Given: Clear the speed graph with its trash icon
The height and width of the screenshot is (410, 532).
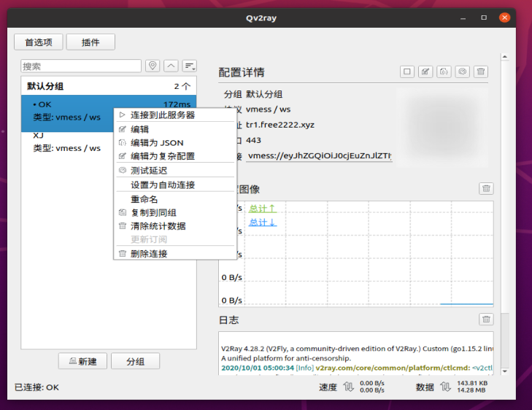Looking at the screenshot, I should click(x=486, y=188).
